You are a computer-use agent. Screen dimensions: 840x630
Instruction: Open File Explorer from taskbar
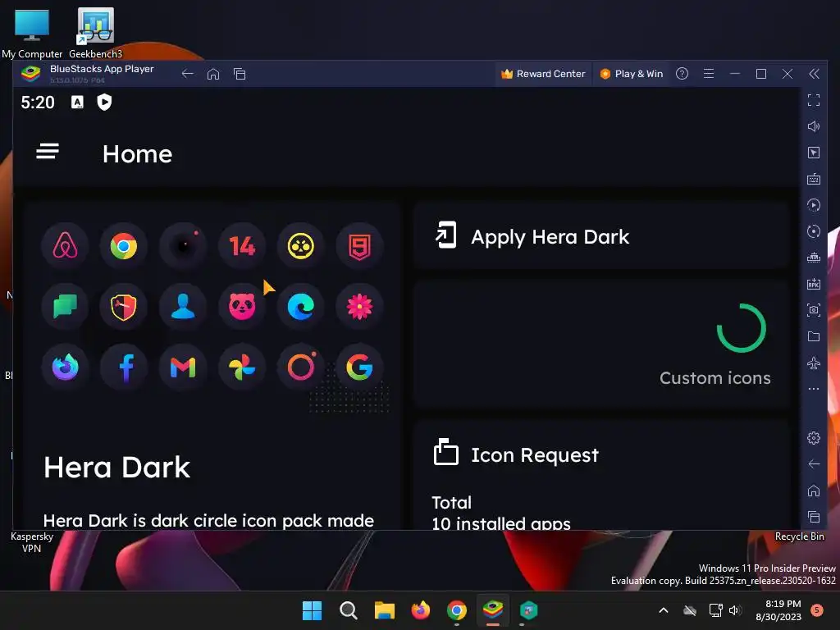click(x=384, y=610)
